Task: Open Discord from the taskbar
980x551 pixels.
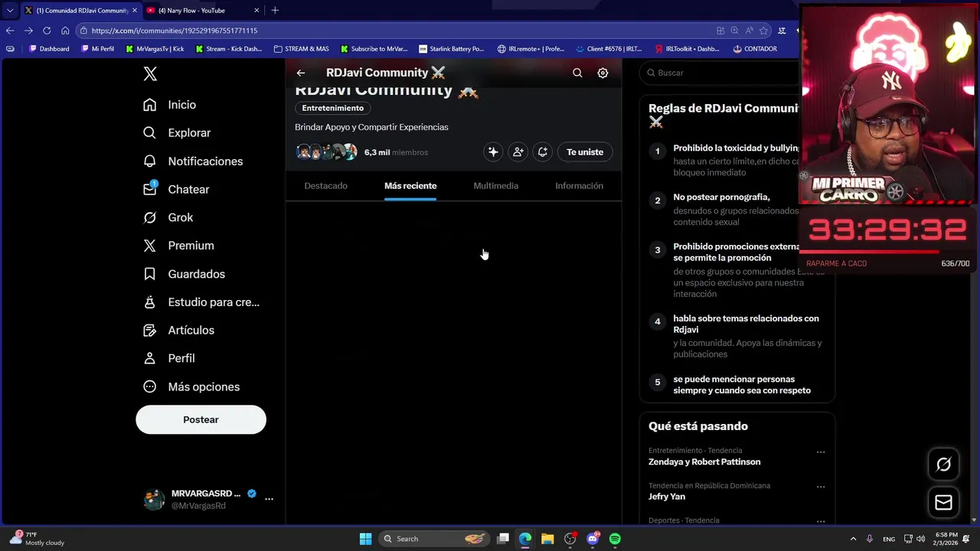Action: coord(593,539)
